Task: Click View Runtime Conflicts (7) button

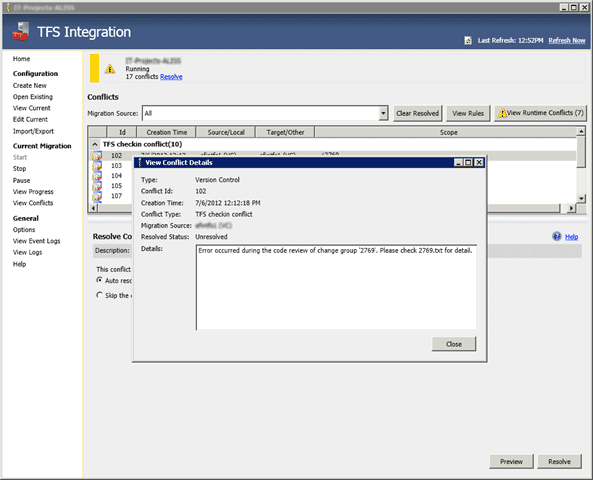Action: [540, 113]
